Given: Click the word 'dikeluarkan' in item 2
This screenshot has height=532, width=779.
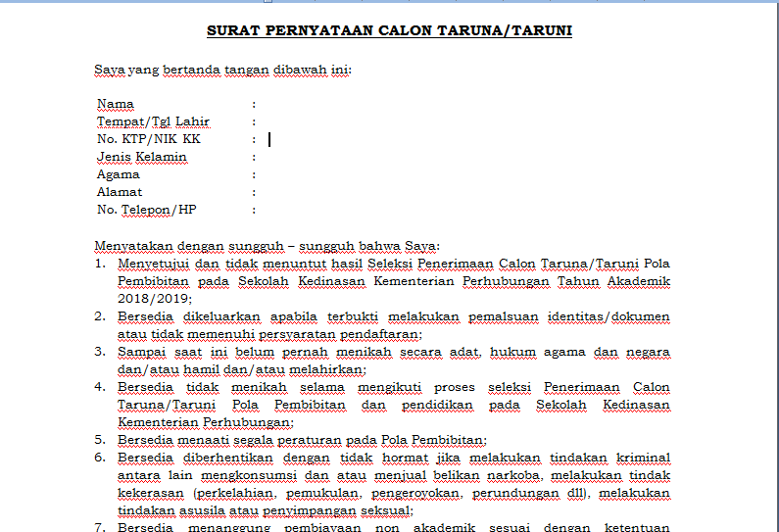Looking at the screenshot, I should click(x=221, y=316).
